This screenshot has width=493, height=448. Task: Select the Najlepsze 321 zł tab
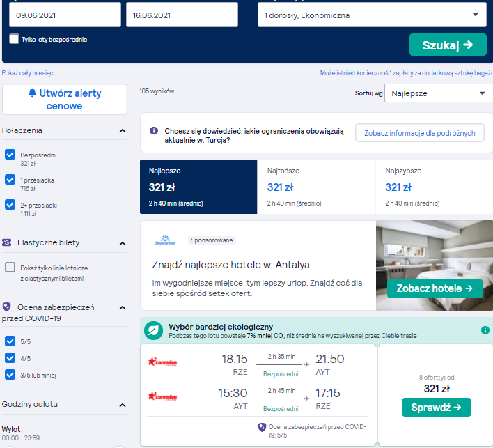pyautogui.click(x=198, y=187)
